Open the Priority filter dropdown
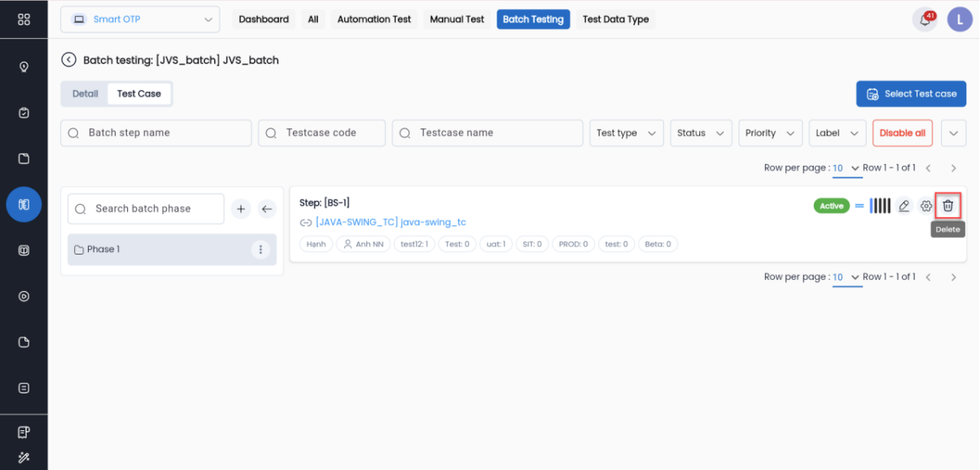 coord(769,133)
